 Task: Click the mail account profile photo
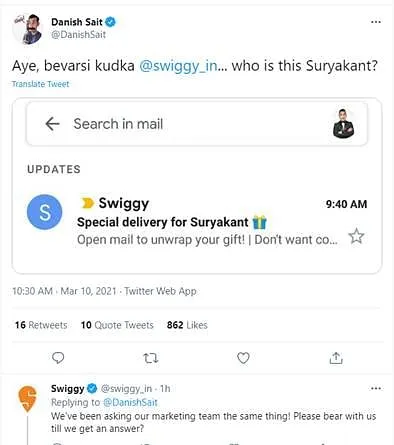click(x=343, y=123)
